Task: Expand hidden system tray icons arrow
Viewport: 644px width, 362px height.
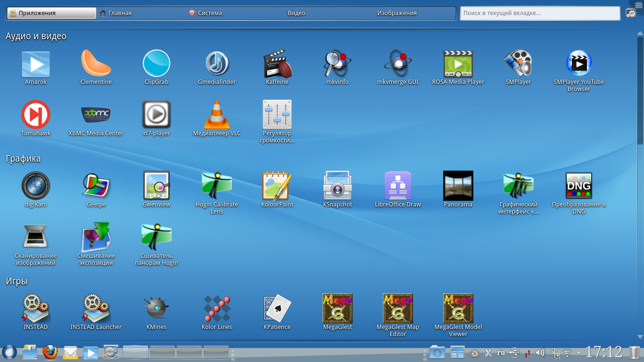Action: pos(579,353)
